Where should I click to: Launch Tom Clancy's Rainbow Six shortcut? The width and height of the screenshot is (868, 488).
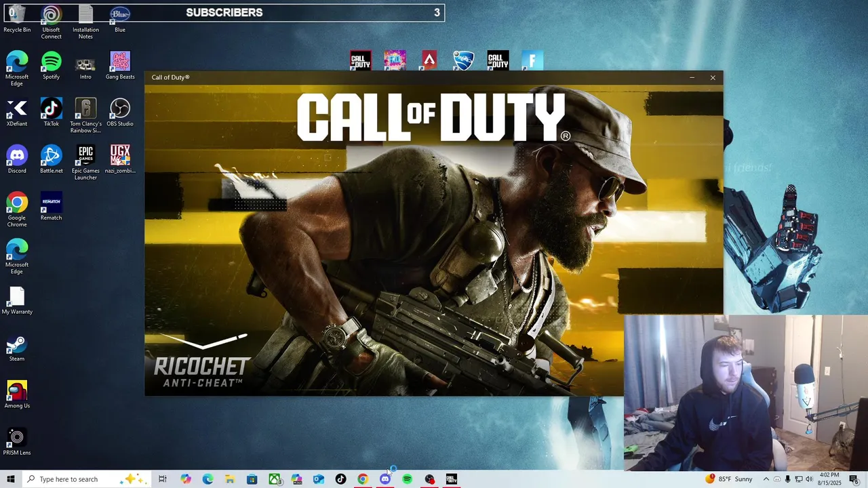pyautogui.click(x=85, y=116)
